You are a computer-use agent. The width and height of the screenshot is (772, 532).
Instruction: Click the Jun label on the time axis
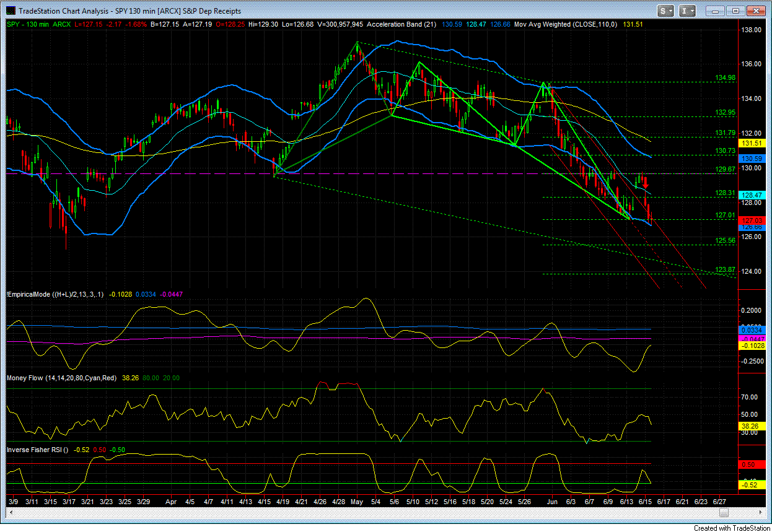tap(551, 500)
